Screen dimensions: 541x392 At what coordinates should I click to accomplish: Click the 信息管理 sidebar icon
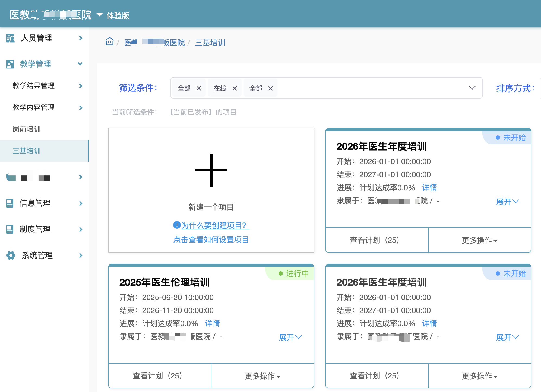[10, 203]
